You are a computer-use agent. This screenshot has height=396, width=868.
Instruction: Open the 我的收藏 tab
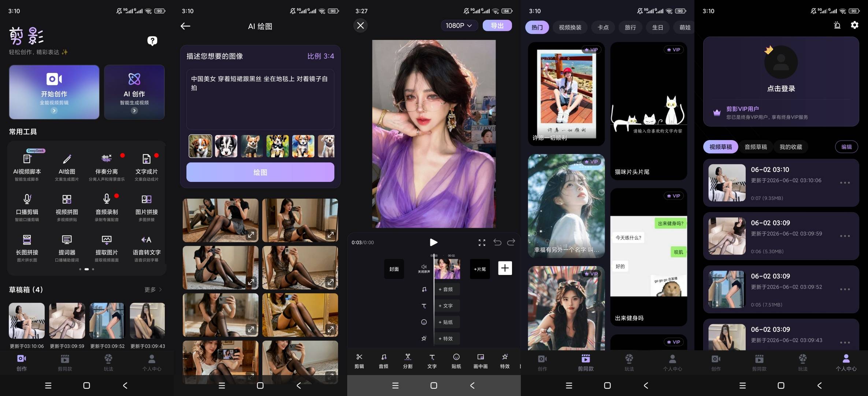(x=791, y=147)
